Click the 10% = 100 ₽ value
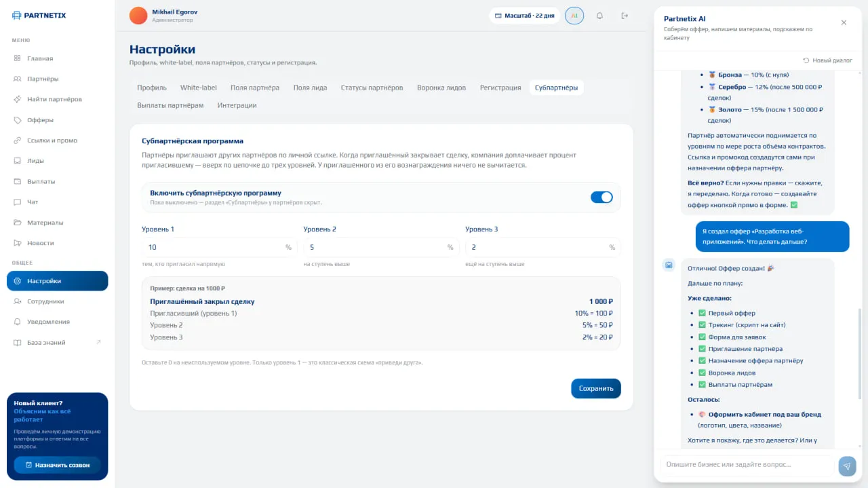Screen dimensions: 868x488 pyautogui.click(x=593, y=314)
